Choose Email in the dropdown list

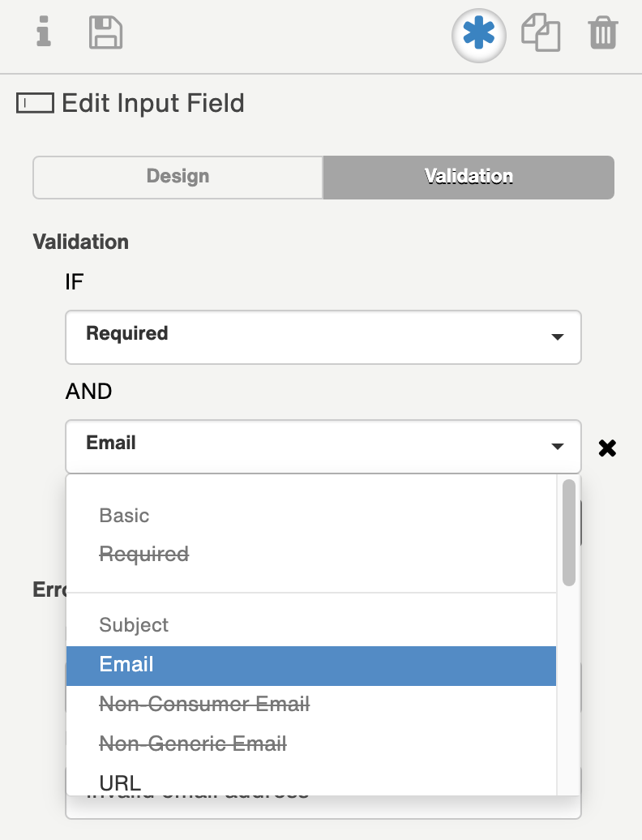coord(126,664)
